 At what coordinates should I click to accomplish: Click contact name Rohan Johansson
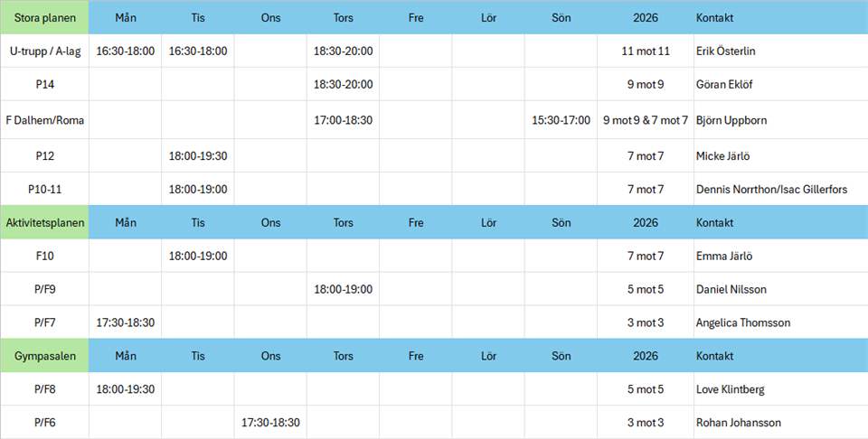click(739, 423)
